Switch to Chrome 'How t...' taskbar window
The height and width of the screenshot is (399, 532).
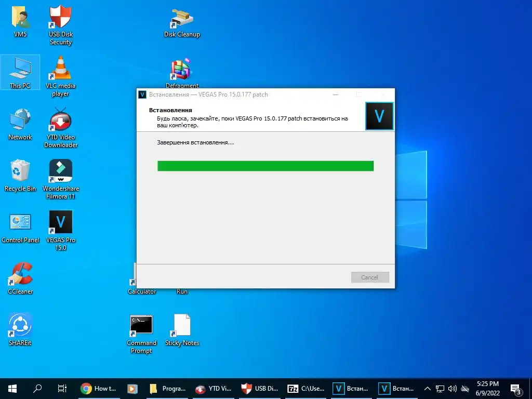pos(98,389)
